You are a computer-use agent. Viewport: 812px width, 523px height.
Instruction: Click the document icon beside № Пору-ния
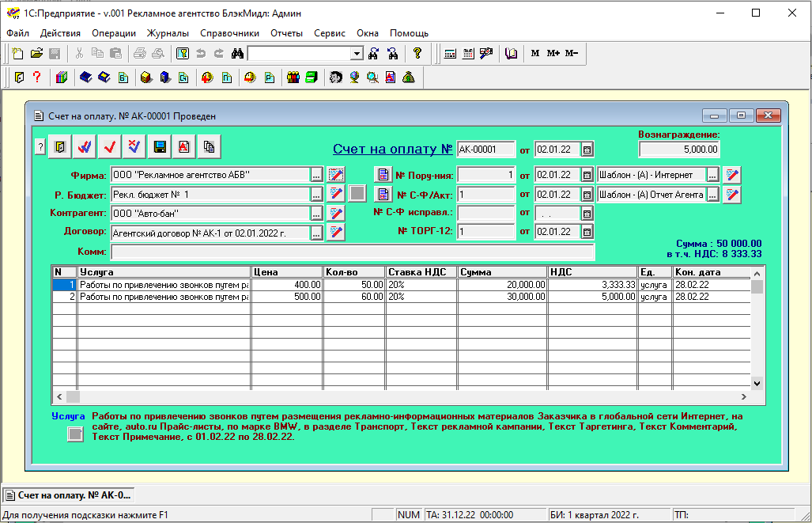coord(383,175)
